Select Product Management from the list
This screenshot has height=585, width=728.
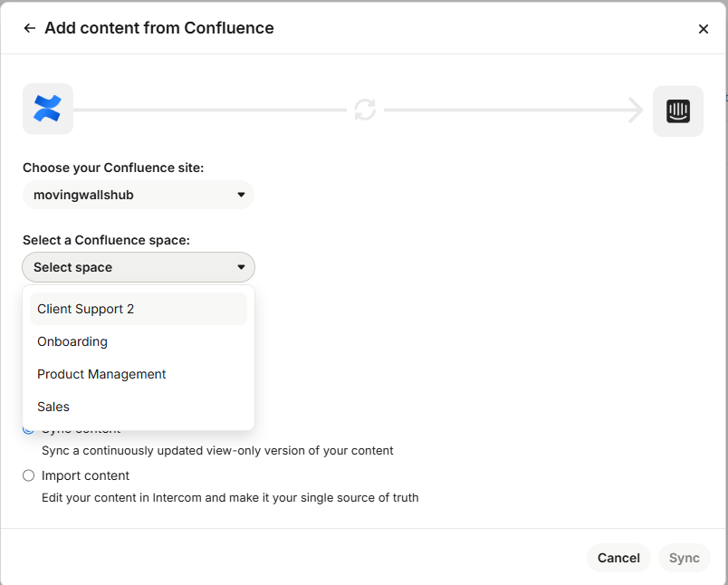pyautogui.click(x=101, y=374)
